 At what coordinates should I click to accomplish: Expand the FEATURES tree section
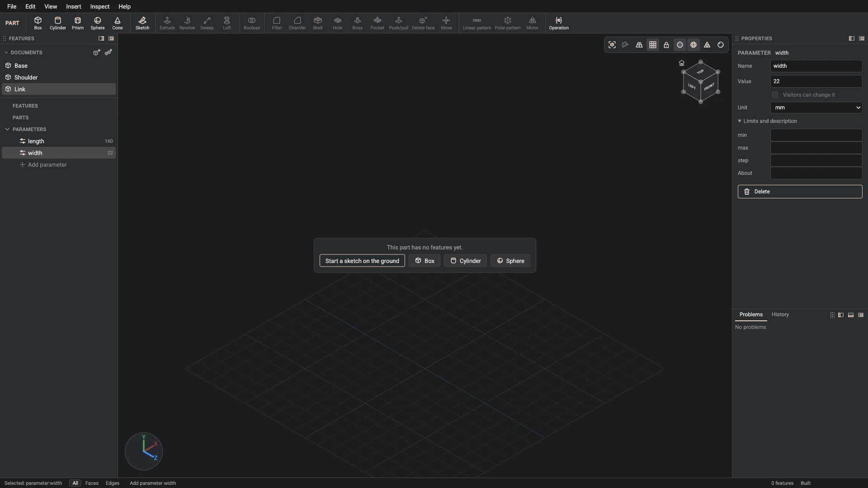click(25, 106)
